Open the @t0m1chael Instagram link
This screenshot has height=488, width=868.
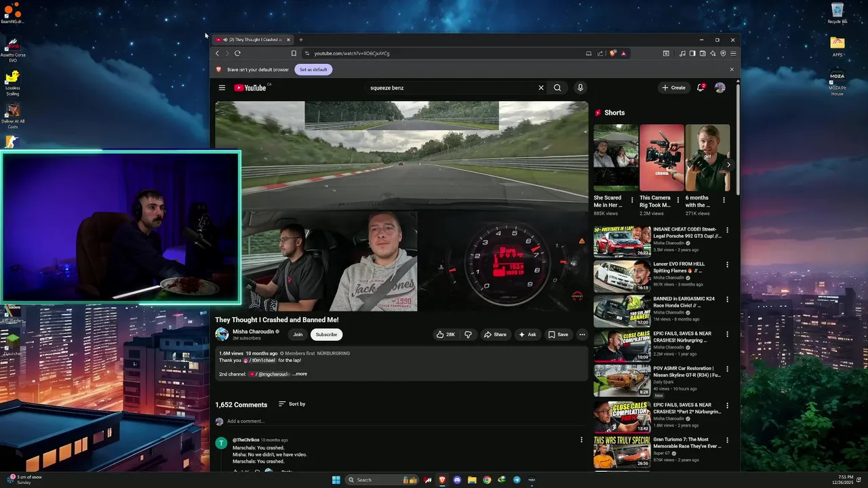tap(260, 361)
